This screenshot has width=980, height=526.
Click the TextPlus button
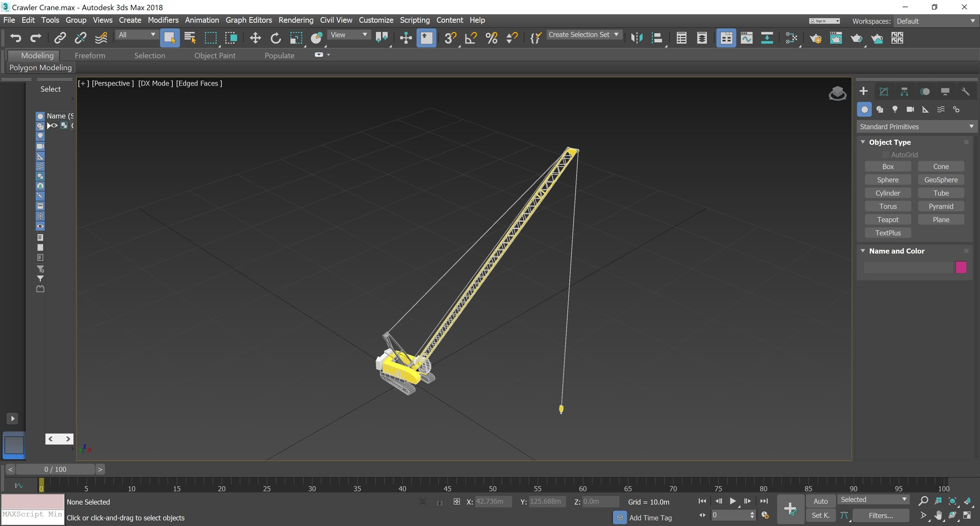888,233
